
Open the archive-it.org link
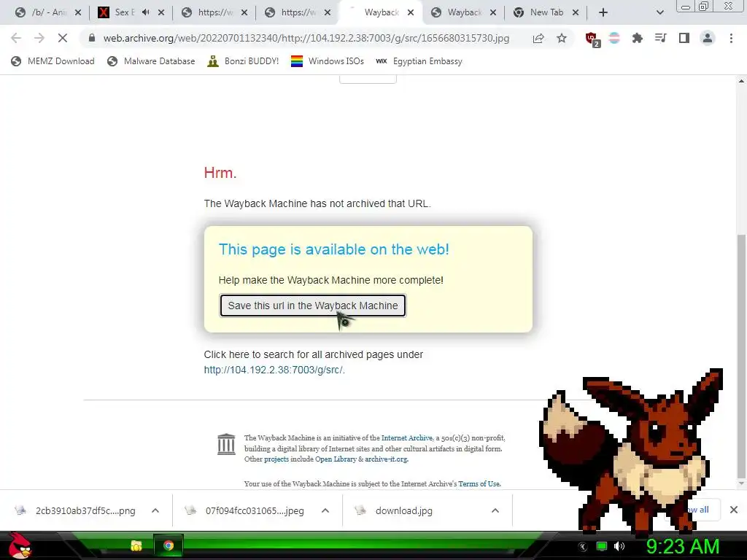point(386,459)
